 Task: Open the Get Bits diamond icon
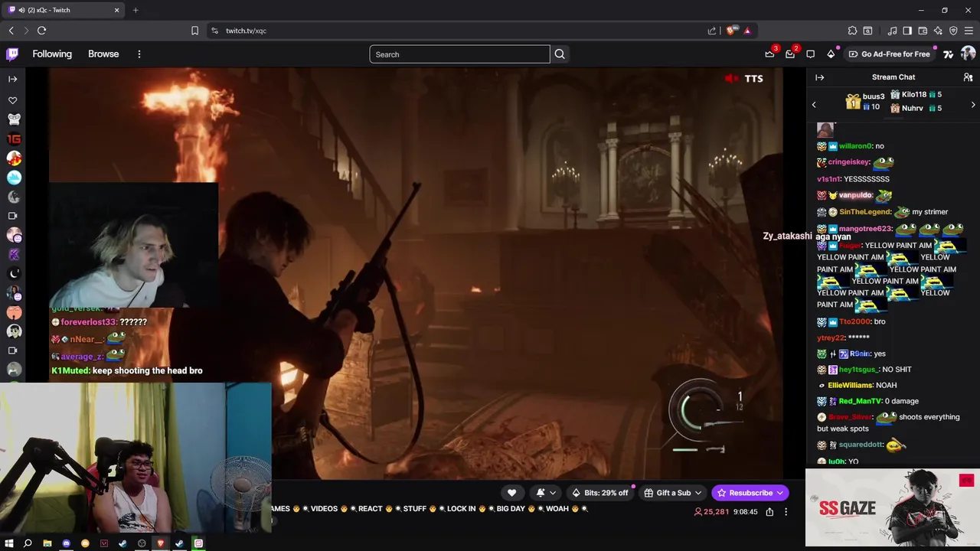click(x=831, y=54)
